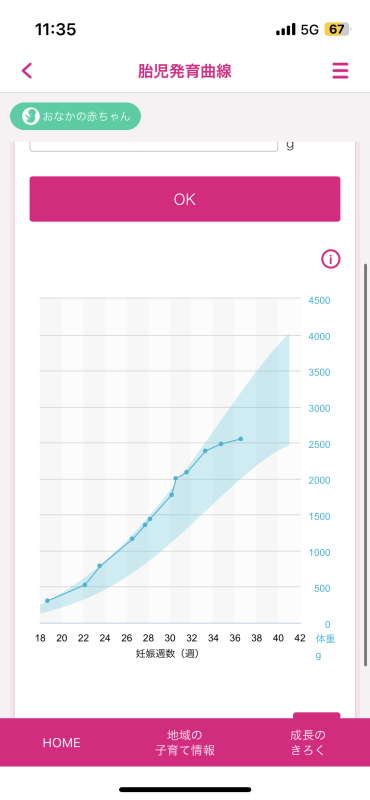
Task: Open the 成長のきろく tab
Action: (x=308, y=742)
